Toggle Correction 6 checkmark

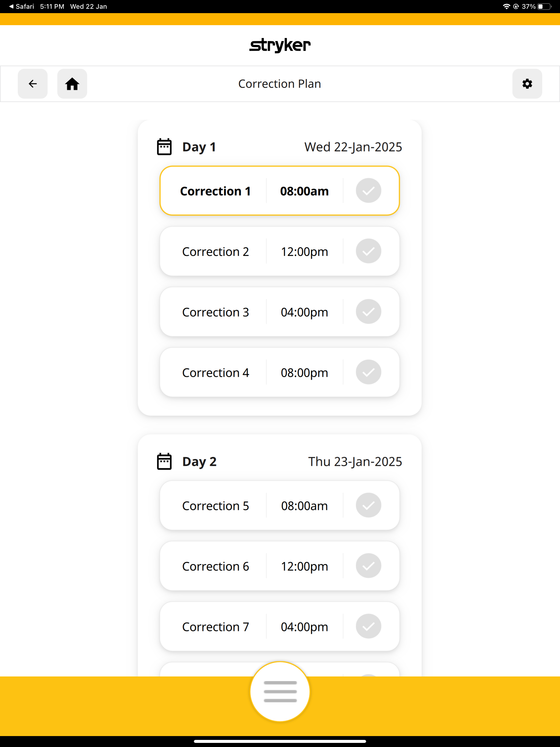click(x=369, y=566)
